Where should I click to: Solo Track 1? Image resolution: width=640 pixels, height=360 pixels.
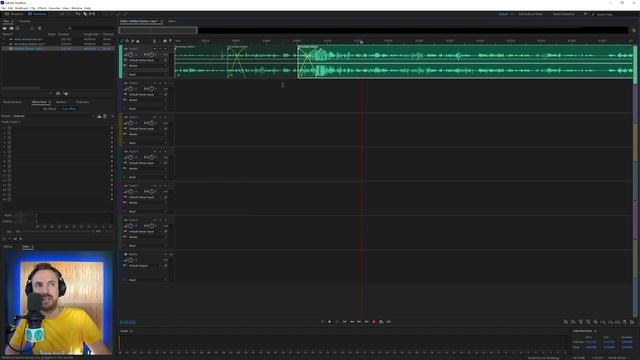[160, 49]
